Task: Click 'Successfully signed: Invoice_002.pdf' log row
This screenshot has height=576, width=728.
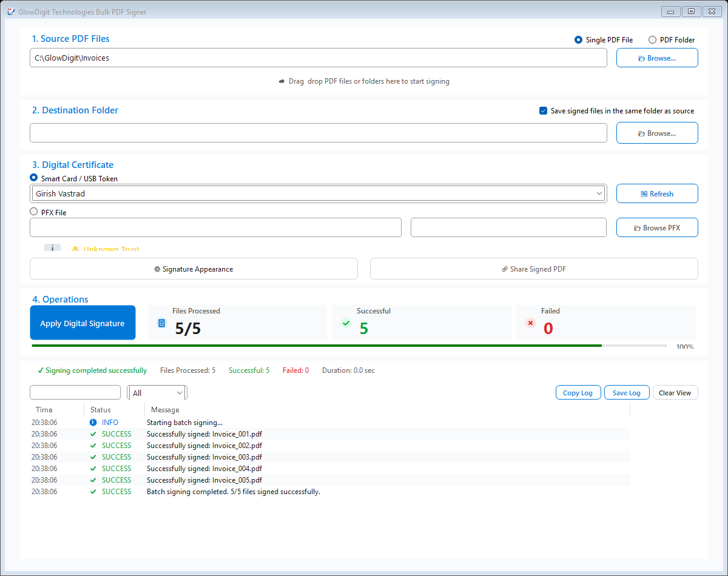Action: (x=330, y=445)
